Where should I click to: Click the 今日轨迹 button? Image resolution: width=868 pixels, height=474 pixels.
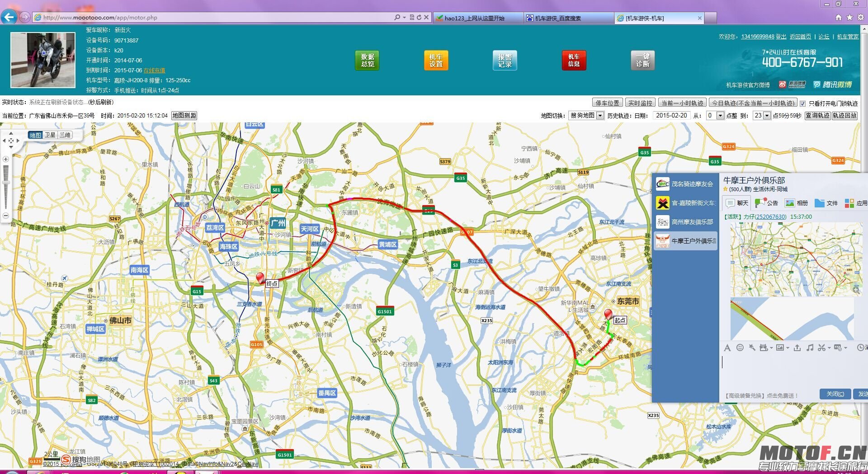click(753, 103)
